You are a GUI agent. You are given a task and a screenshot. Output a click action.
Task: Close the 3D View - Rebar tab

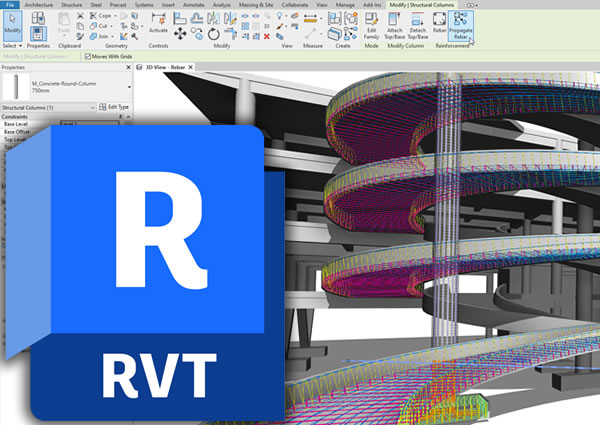pos(190,67)
